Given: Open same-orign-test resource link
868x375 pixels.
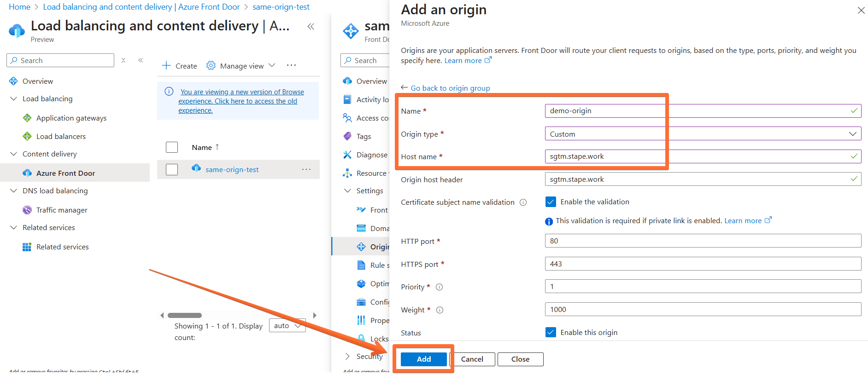Looking at the screenshot, I should (x=232, y=169).
